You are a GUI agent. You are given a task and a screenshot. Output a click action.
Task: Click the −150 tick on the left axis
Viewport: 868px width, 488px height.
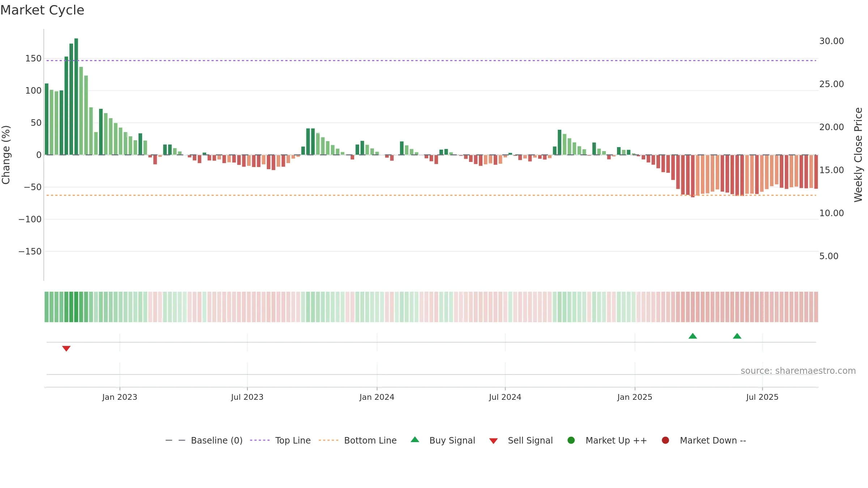30,251
